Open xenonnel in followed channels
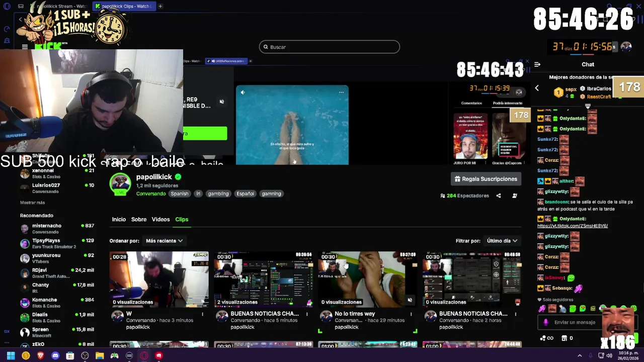This screenshot has height=362, width=644. point(57,173)
